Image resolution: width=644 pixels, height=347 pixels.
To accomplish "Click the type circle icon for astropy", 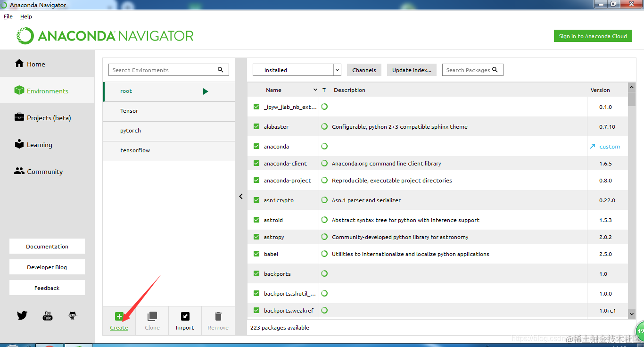I will [324, 237].
